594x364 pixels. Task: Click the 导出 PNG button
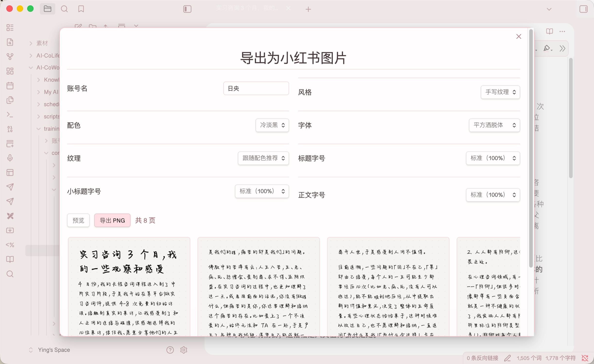tap(112, 220)
